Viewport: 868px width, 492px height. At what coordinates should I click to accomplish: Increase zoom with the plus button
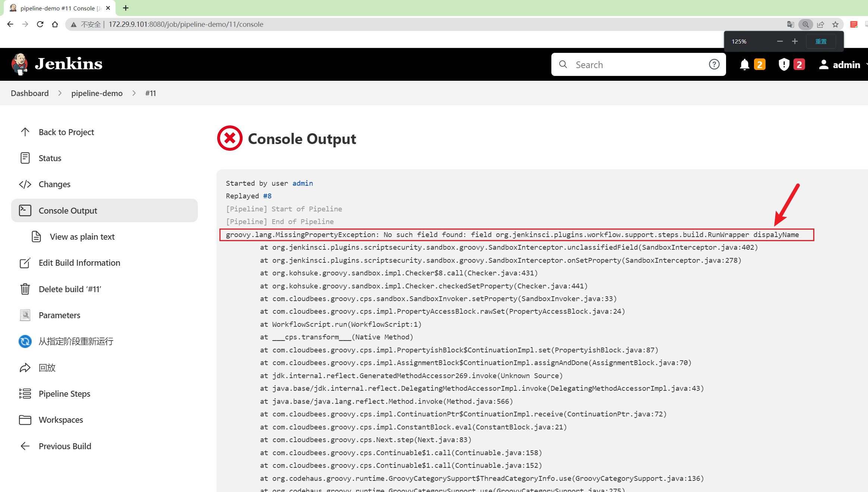(x=795, y=41)
